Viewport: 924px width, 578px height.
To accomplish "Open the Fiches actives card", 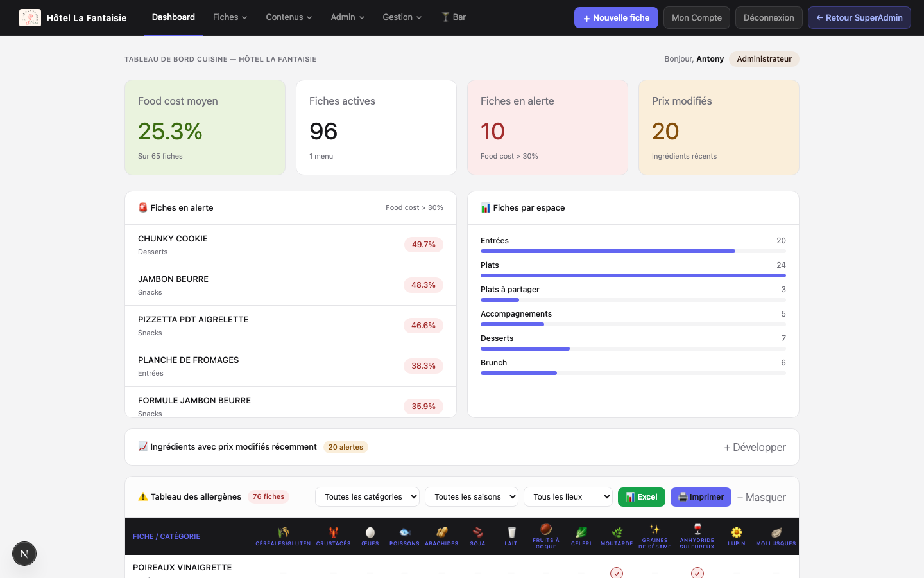I will tap(376, 127).
